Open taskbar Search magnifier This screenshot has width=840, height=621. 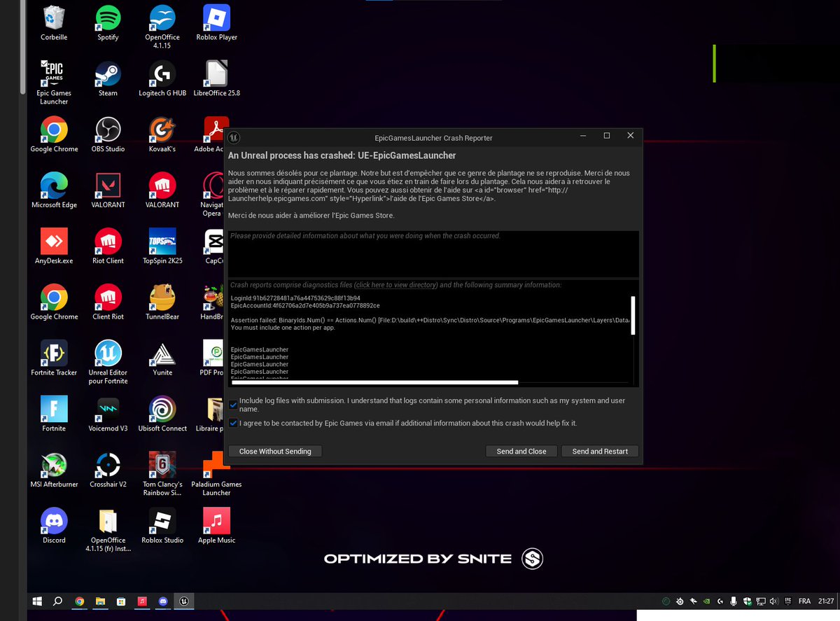[x=58, y=601]
